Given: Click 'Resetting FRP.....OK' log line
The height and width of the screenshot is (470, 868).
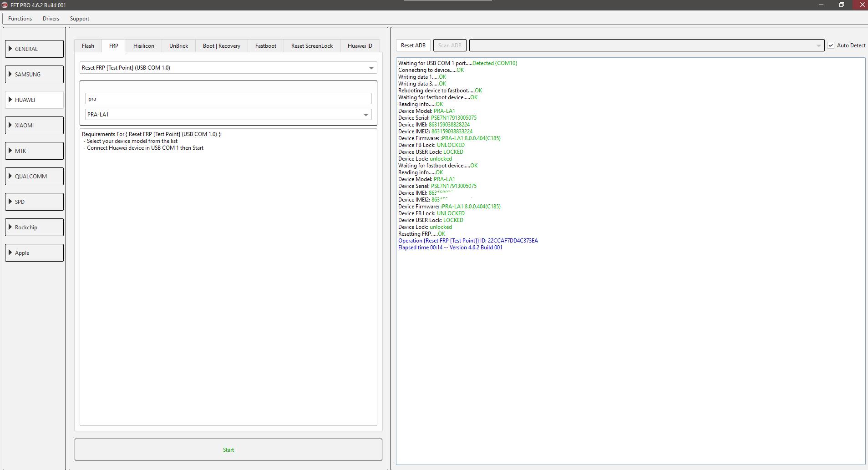Looking at the screenshot, I should click(x=421, y=234).
